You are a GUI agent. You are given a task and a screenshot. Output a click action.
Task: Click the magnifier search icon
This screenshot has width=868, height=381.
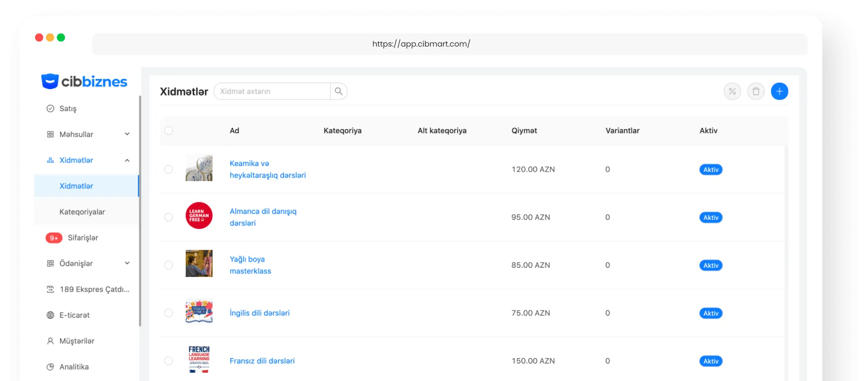(x=338, y=91)
